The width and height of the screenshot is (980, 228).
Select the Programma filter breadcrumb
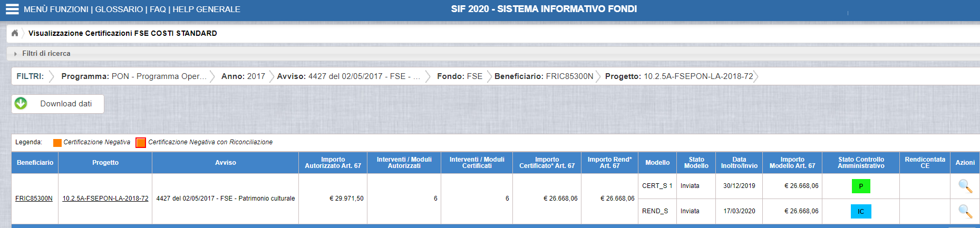(134, 76)
